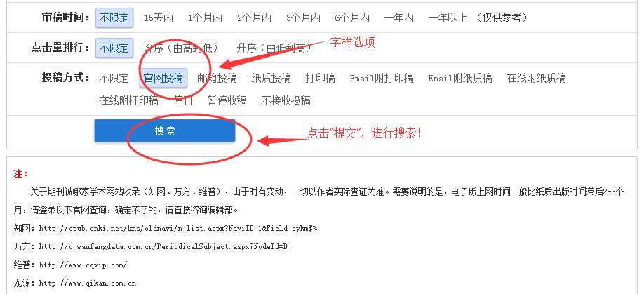Open the 龙源 qikan.com.cn URL

tap(88, 283)
